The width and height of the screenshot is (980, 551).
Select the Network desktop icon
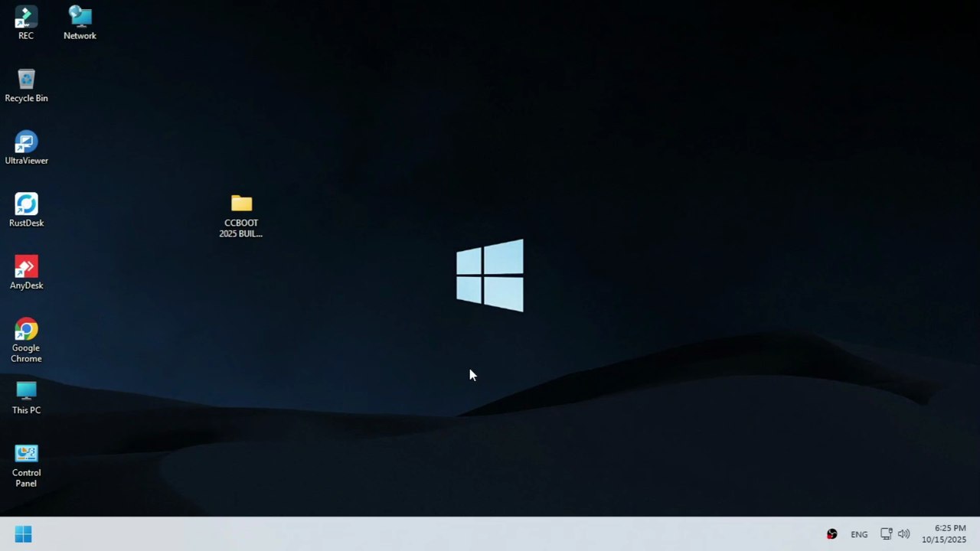coord(80,23)
